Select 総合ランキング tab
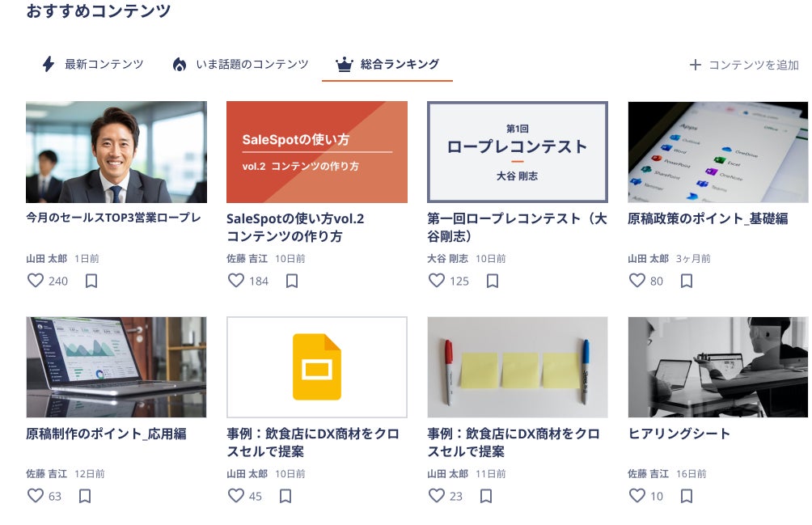812x525 pixels. (x=387, y=64)
